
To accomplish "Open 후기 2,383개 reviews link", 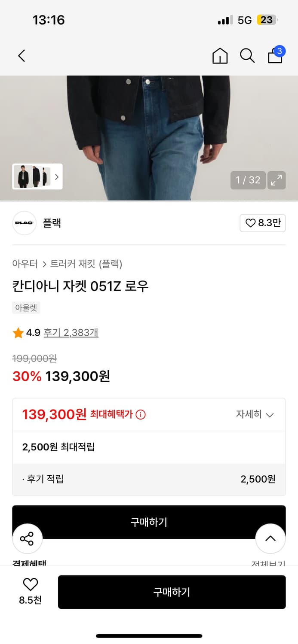I will [x=71, y=333].
